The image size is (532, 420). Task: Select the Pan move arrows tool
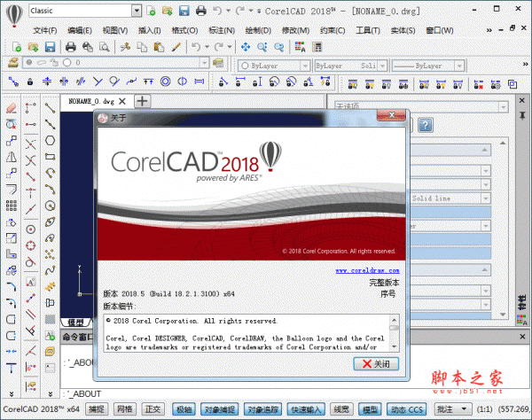pyautogui.click(x=246, y=47)
